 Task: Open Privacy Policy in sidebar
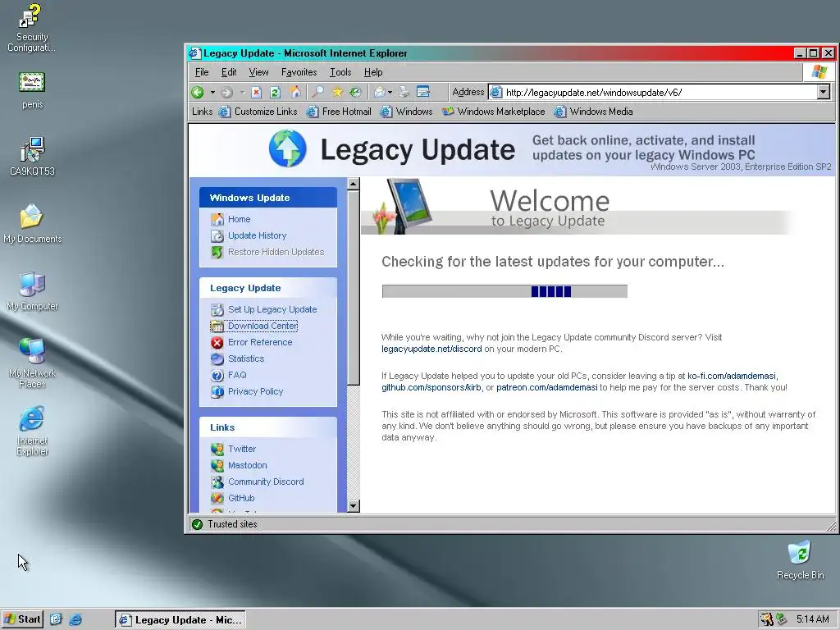pos(256,391)
